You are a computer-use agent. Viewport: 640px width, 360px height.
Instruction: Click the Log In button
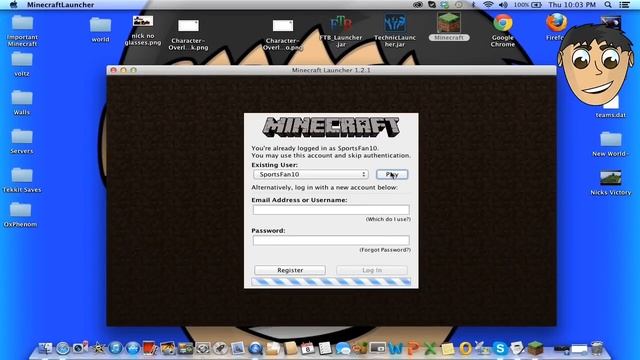point(372,270)
